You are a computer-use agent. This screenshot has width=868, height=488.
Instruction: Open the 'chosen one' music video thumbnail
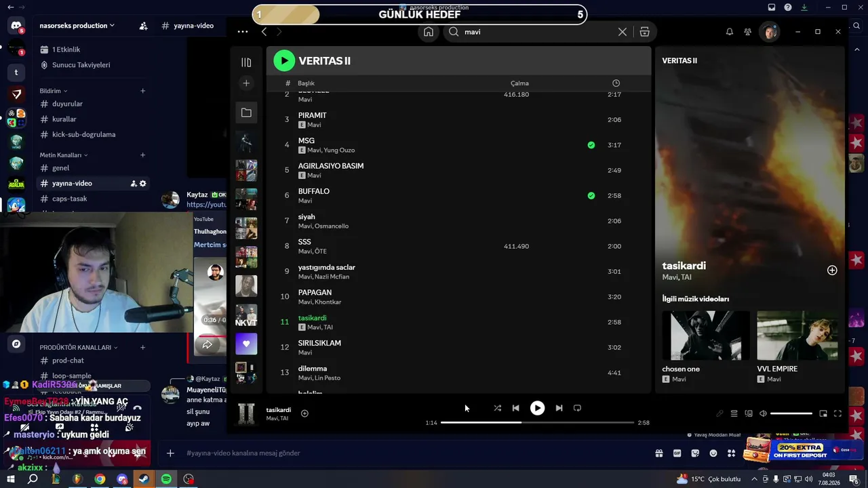click(x=706, y=335)
